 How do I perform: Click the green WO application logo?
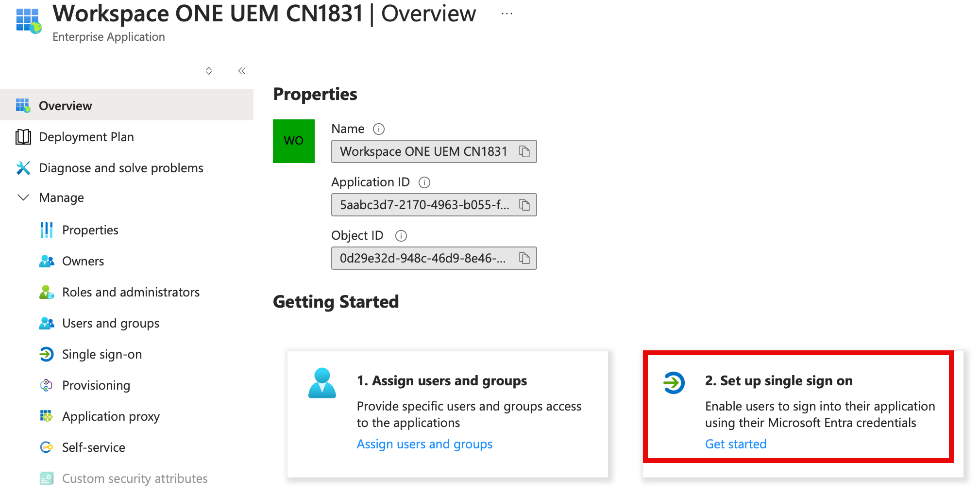click(x=293, y=141)
